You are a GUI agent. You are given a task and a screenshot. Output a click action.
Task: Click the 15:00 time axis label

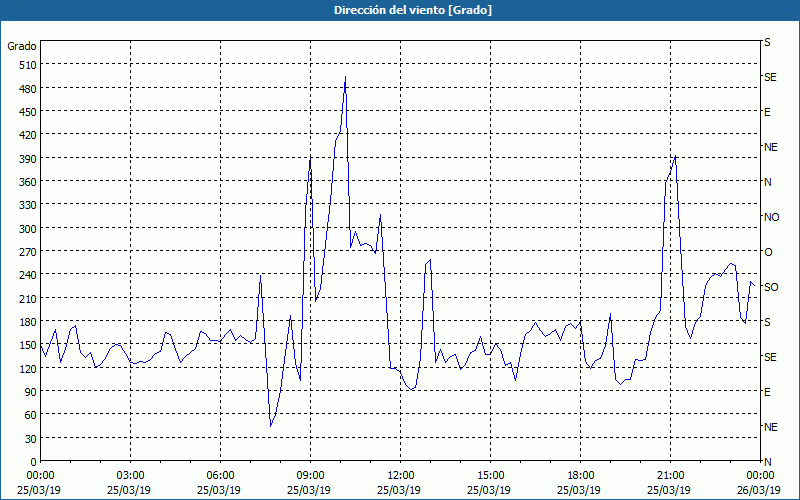click(490, 476)
